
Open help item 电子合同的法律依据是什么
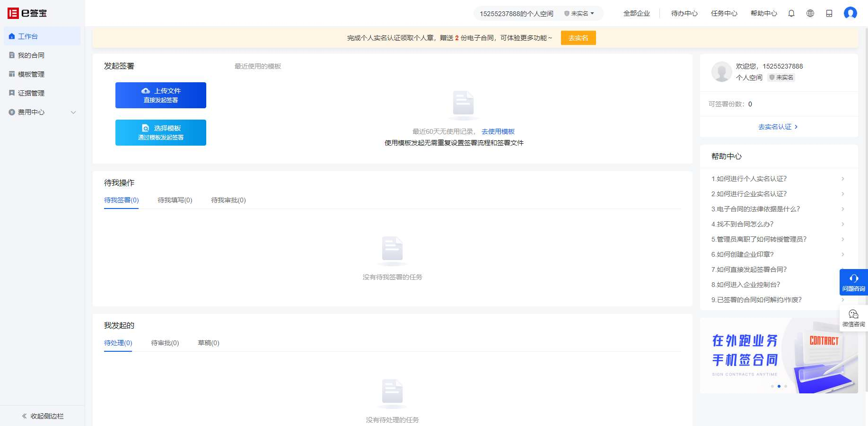click(x=756, y=209)
